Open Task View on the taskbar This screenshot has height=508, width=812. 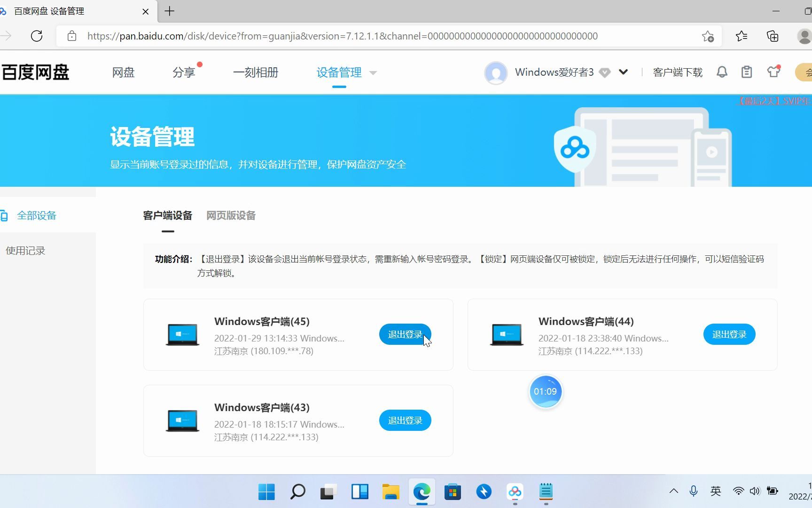point(328,492)
